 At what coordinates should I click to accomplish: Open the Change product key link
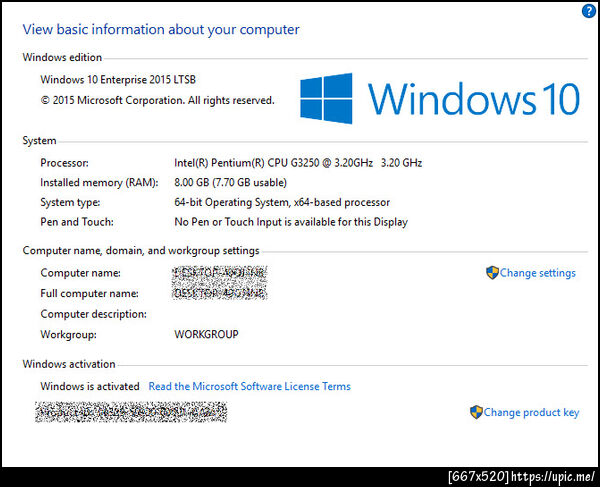tap(531, 412)
